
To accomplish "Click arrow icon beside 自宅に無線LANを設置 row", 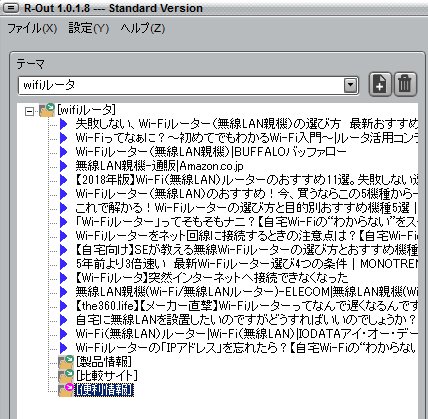I will tap(63, 320).
